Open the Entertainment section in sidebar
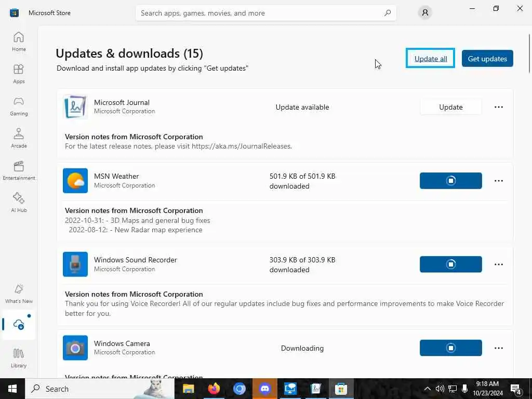 (19, 170)
